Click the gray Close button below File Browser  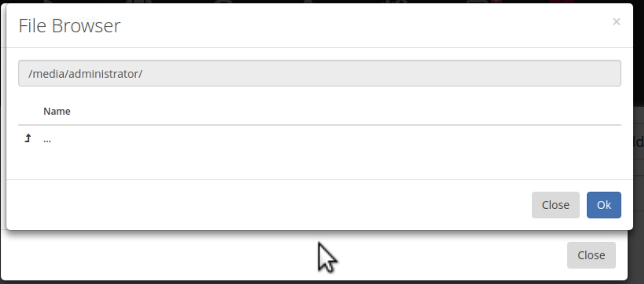tap(591, 255)
